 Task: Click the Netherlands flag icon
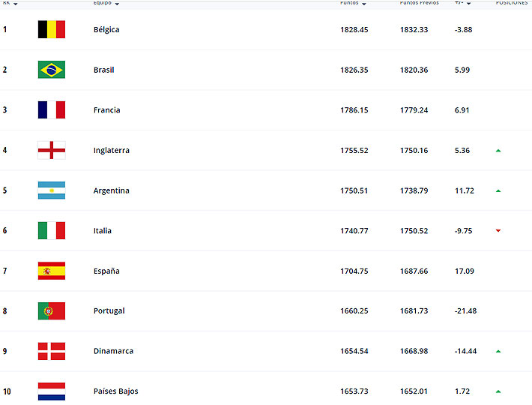pyautogui.click(x=51, y=391)
